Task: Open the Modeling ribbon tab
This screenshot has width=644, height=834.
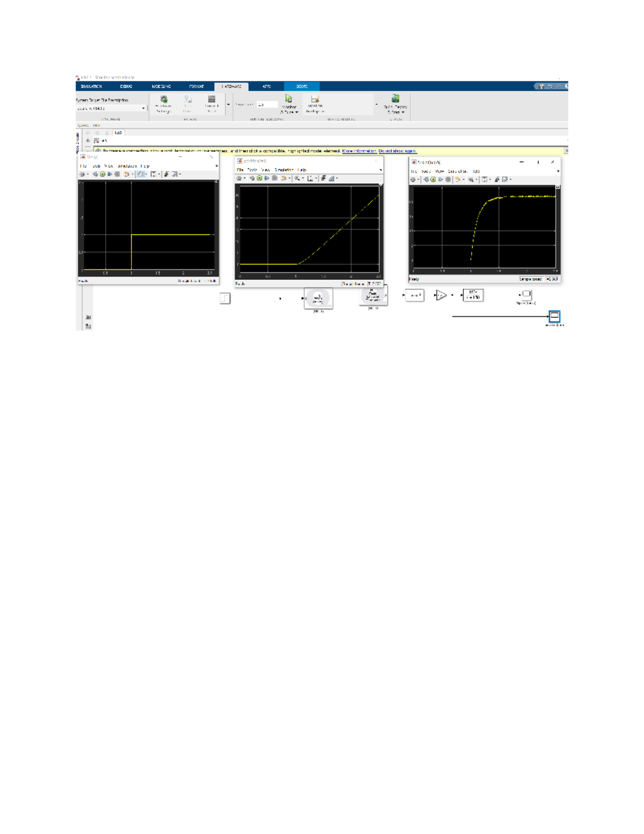Action: click(161, 86)
